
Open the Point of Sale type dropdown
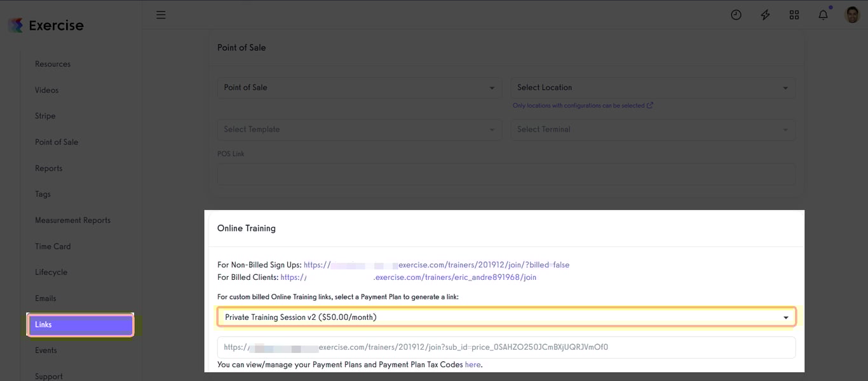click(x=359, y=87)
